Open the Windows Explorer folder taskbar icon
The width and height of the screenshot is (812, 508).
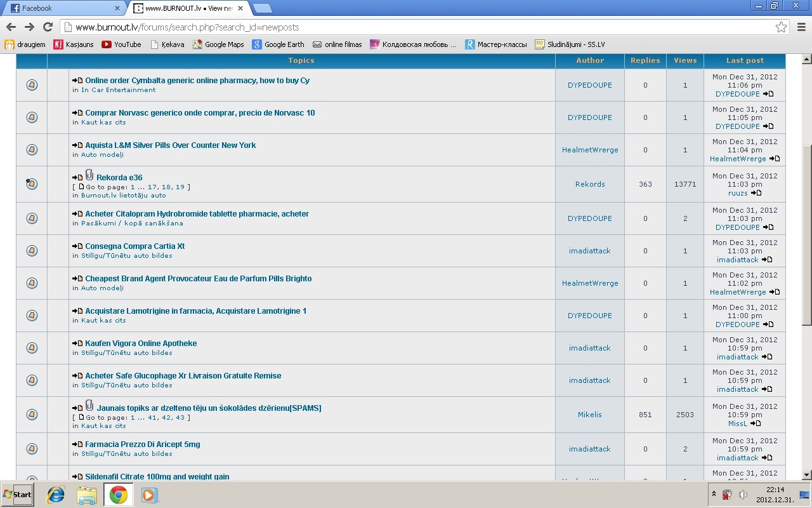click(87, 495)
